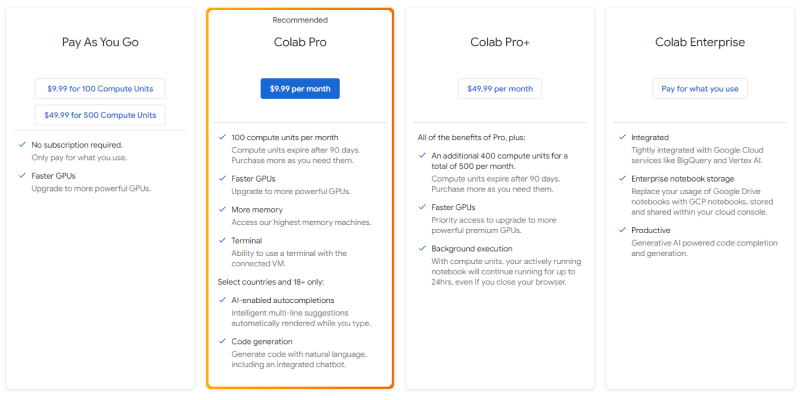
Task: Click the checkmark next to Productive
Action: pyautogui.click(x=622, y=229)
